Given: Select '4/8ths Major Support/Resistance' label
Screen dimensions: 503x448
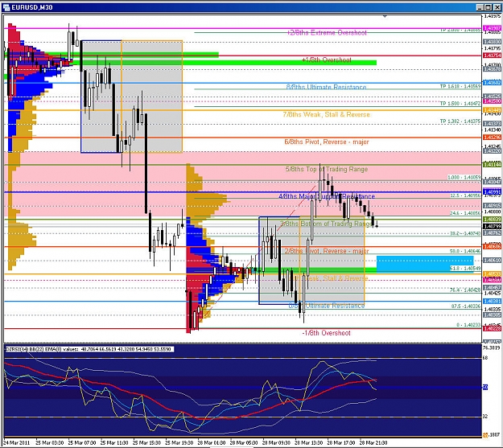Looking at the screenshot, I should pyautogui.click(x=327, y=196).
